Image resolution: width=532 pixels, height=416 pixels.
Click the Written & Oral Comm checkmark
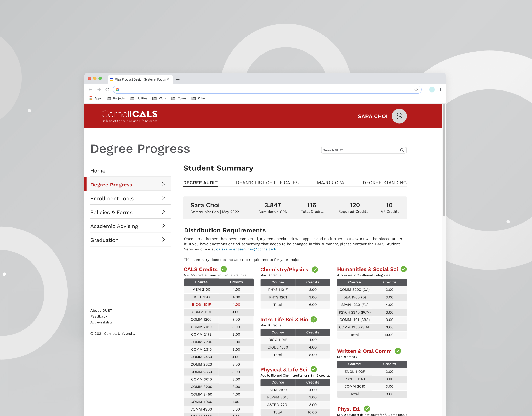(398, 351)
